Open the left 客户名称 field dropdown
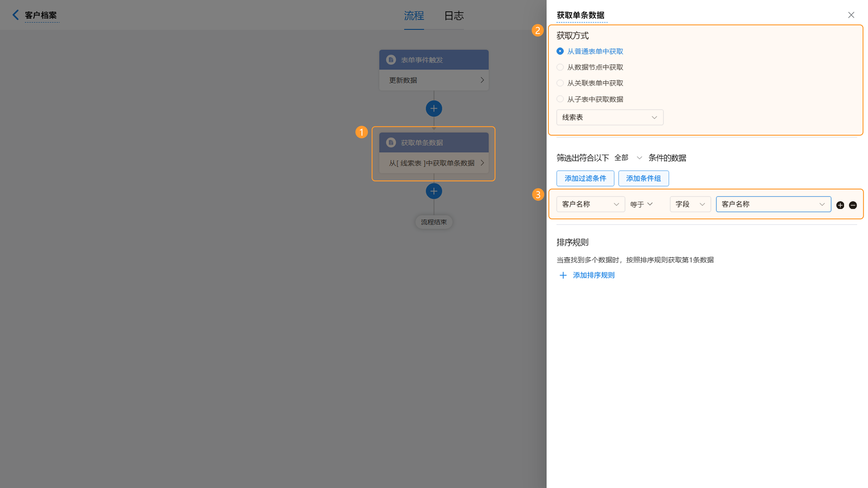The image size is (868, 488). pos(591,204)
